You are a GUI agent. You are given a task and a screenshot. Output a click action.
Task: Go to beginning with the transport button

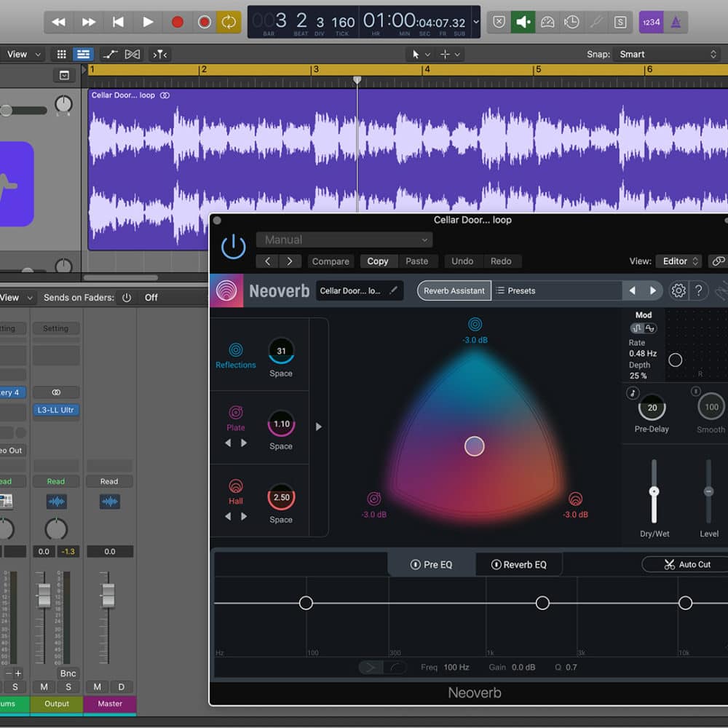tap(118, 22)
